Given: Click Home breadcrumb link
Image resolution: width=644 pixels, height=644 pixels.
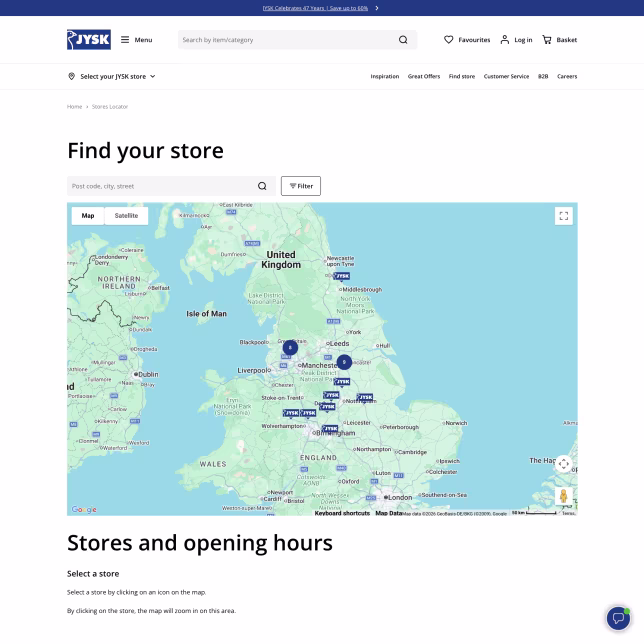Looking at the screenshot, I should (x=74, y=107).
